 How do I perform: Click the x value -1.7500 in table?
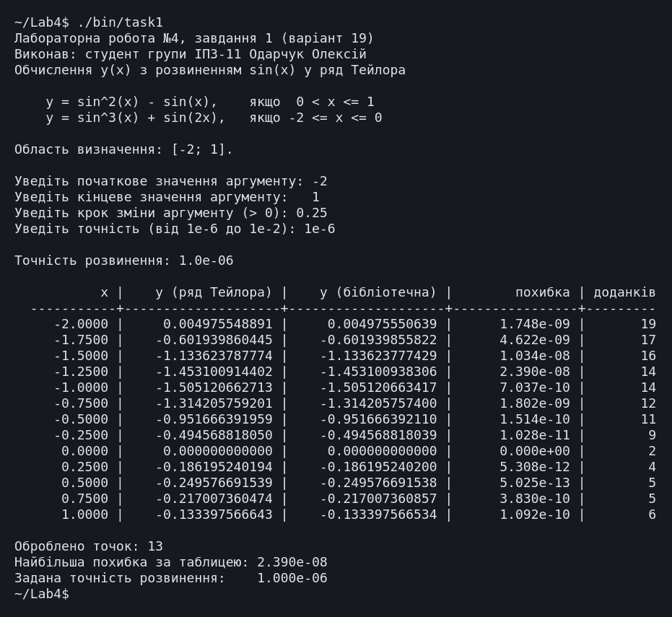[81, 340]
